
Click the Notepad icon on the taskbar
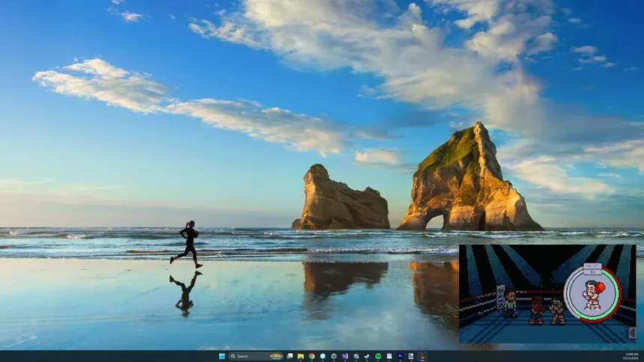[389, 356]
